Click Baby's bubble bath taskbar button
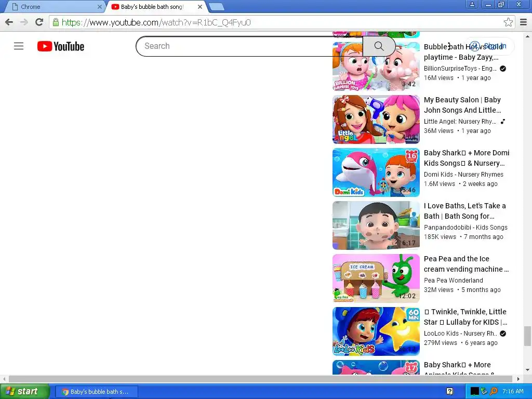 click(96, 392)
